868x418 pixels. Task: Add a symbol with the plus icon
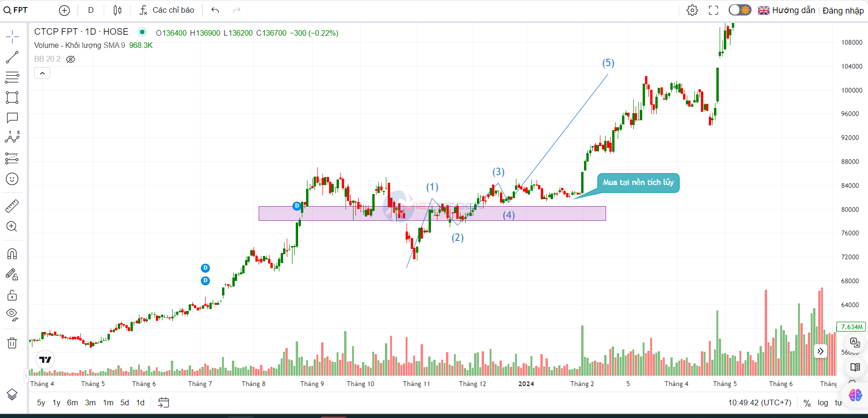pyautogui.click(x=65, y=10)
